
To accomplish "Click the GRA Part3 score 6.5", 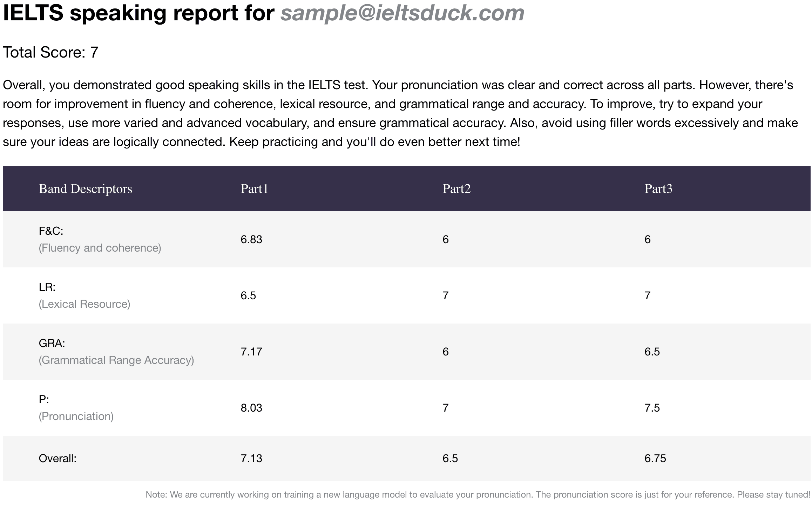I will click(x=652, y=352).
